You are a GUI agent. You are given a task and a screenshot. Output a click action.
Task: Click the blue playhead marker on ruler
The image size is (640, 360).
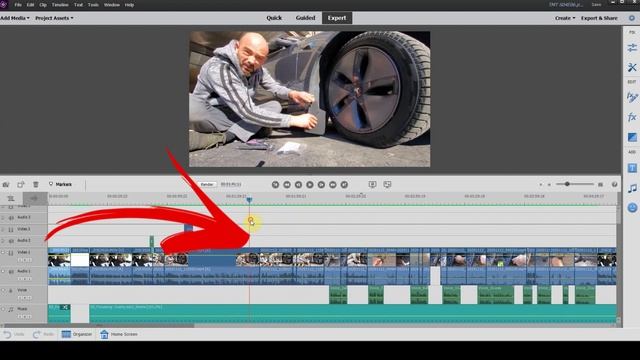(249, 200)
